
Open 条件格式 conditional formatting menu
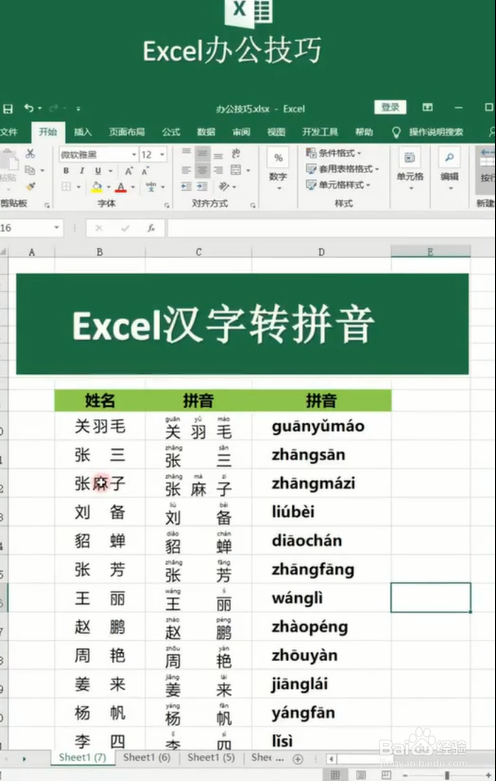pos(334,153)
